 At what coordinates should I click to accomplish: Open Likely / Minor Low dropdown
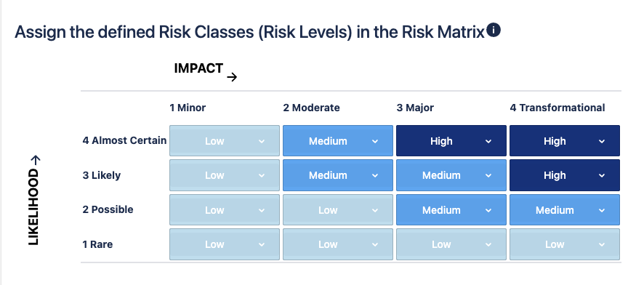coord(225,175)
